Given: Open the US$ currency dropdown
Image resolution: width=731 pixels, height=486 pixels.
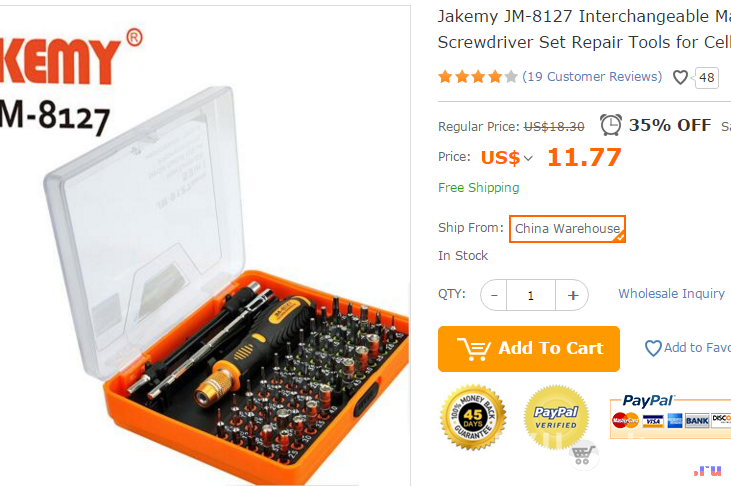Looking at the screenshot, I should 507,158.
